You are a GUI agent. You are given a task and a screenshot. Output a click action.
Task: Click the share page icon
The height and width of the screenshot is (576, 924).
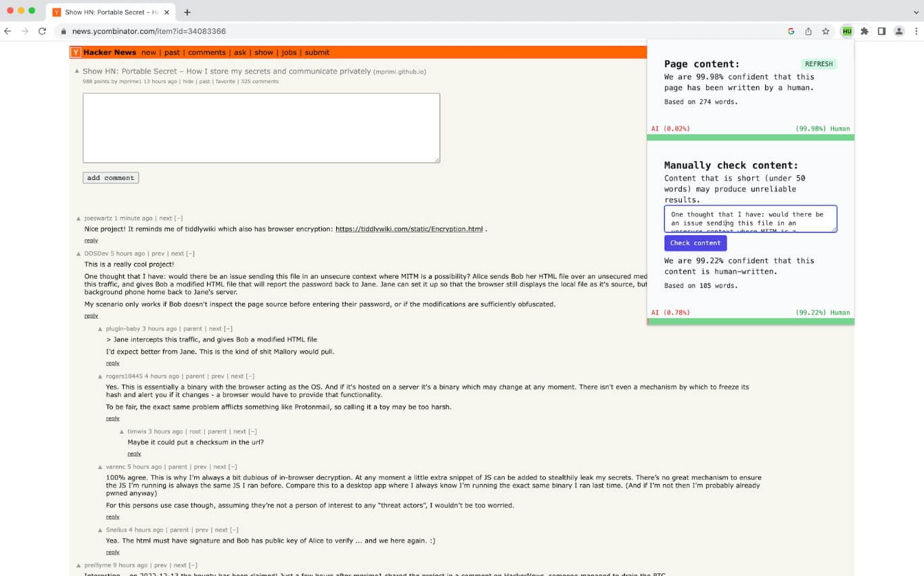[808, 31]
